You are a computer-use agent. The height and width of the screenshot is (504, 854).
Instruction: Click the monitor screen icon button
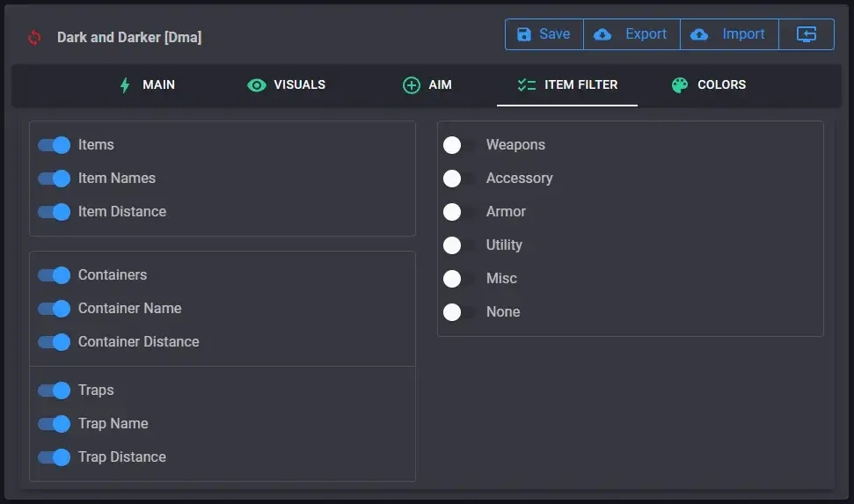(807, 34)
